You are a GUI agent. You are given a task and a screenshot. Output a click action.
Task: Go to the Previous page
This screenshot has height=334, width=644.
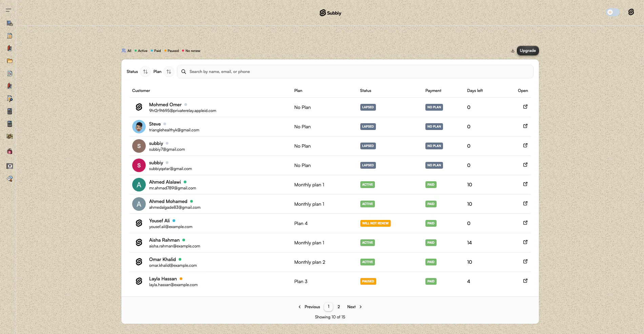[x=309, y=307]
